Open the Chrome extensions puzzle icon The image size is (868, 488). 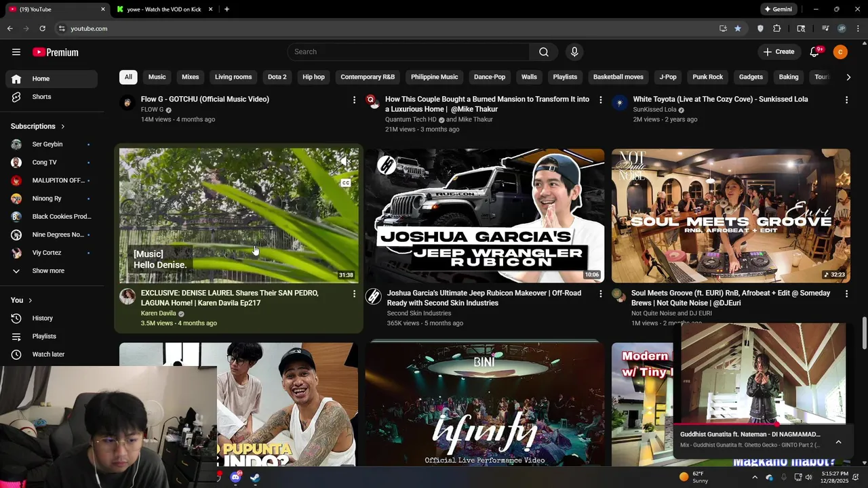click(777, 28)
